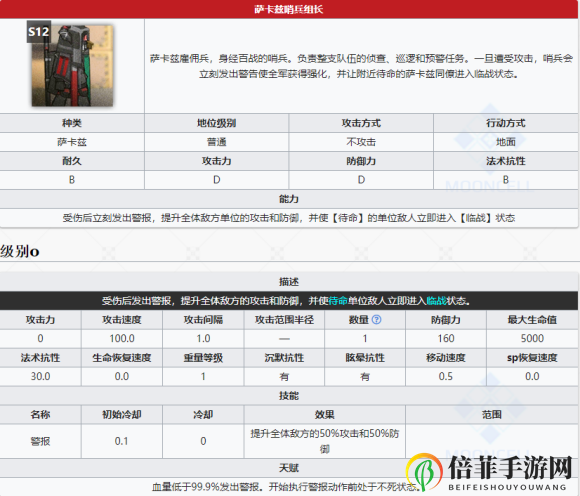Click the 0.1 initial cooldown value

pos(122,441)
